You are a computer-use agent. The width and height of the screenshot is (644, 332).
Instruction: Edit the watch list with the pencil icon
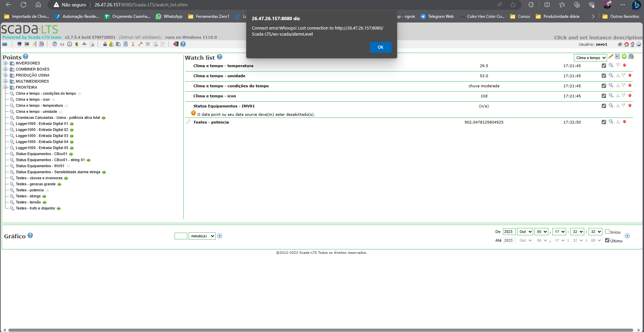(610, 57)
